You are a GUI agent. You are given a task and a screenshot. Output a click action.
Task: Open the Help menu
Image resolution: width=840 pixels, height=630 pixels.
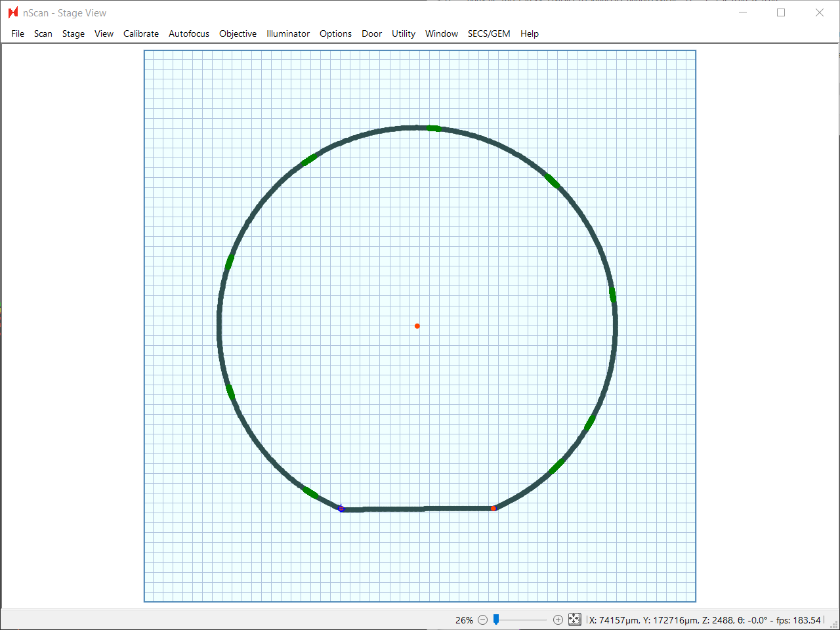click(x=529, y=33)
